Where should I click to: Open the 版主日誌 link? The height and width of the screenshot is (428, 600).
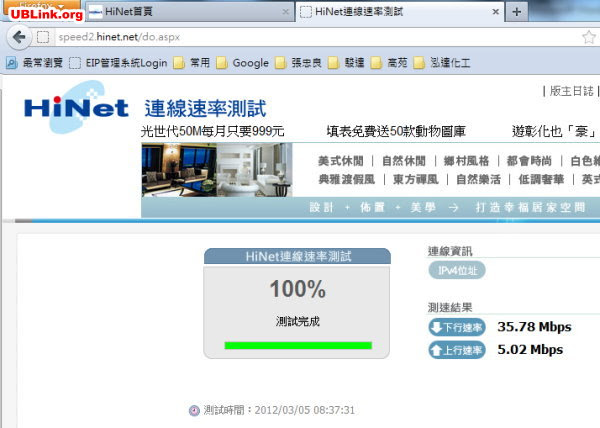point(571,91)
